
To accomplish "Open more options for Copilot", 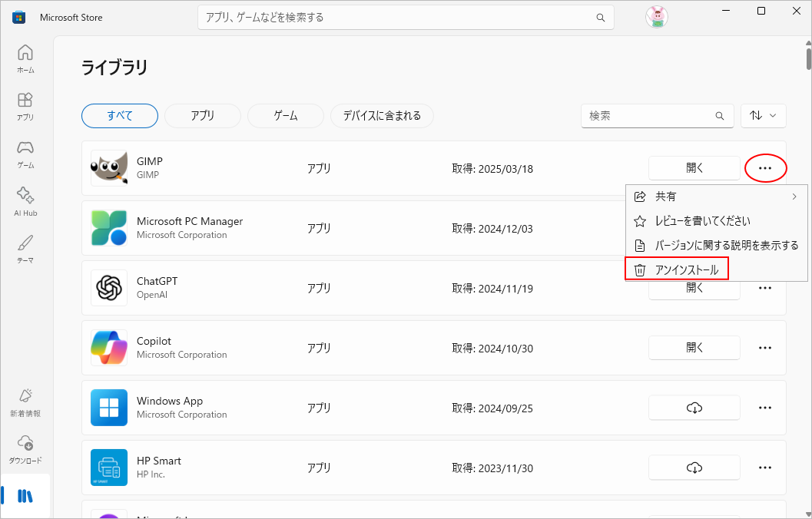I will coord(764,348).
